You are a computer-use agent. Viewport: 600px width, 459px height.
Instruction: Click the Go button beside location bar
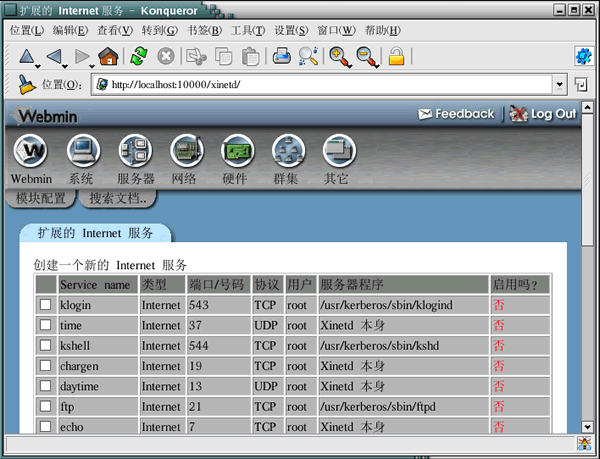(581, 85)
